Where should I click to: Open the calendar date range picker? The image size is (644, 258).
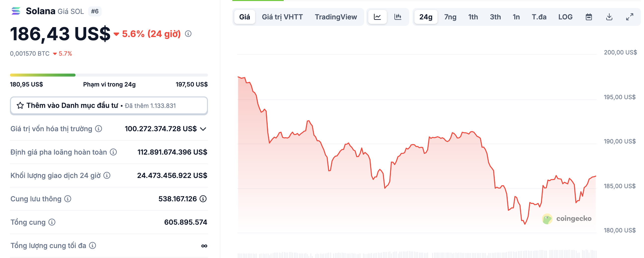pyautogui.click(x=589, y=17)
